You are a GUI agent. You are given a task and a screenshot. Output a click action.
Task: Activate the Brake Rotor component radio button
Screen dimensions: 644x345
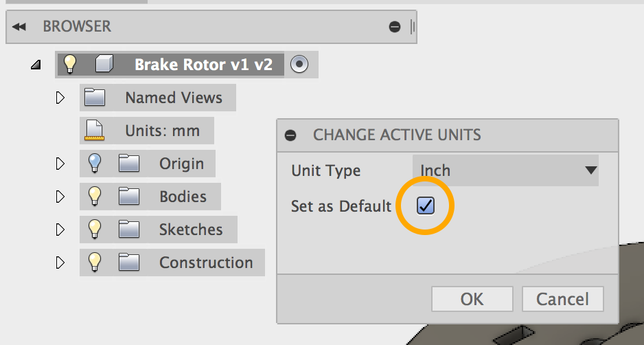[299, 65]
